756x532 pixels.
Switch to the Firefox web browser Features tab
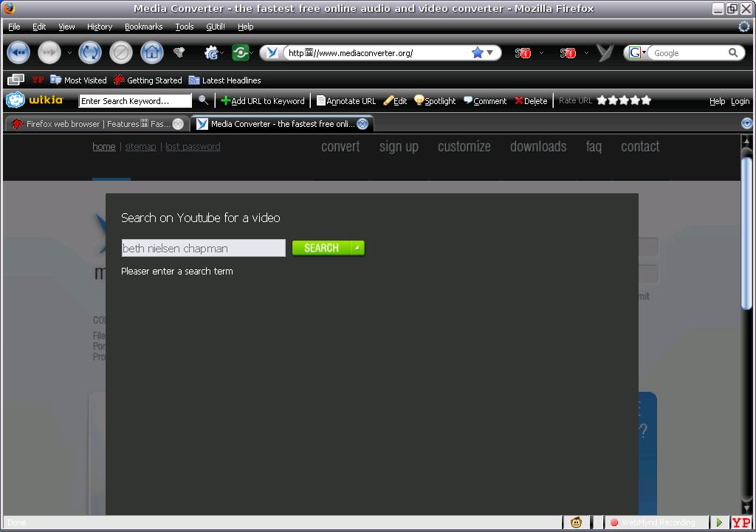(97, 124)
